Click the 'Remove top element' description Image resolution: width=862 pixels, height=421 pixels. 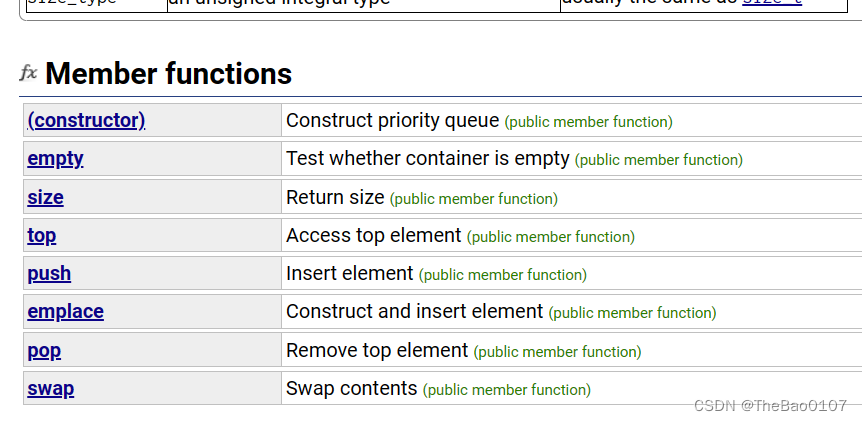(376, 351)
